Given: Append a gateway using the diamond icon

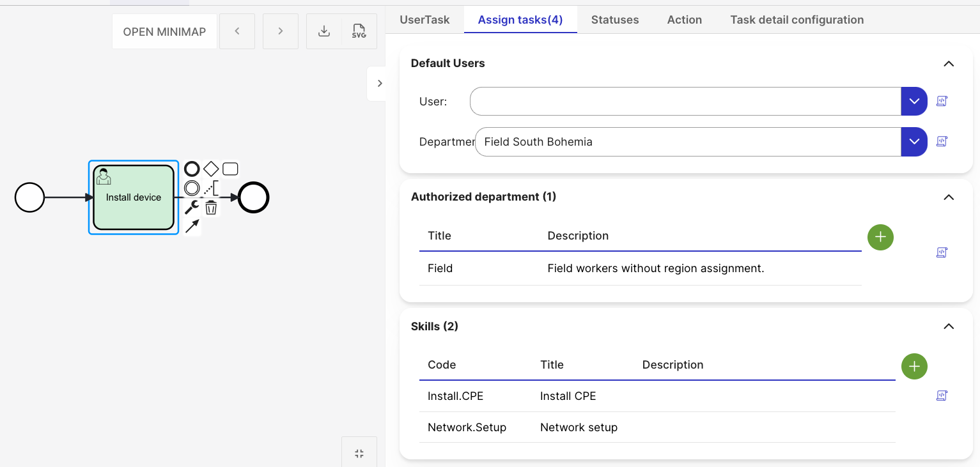Looking at the screenshot, I should click(x=211, y=169).
